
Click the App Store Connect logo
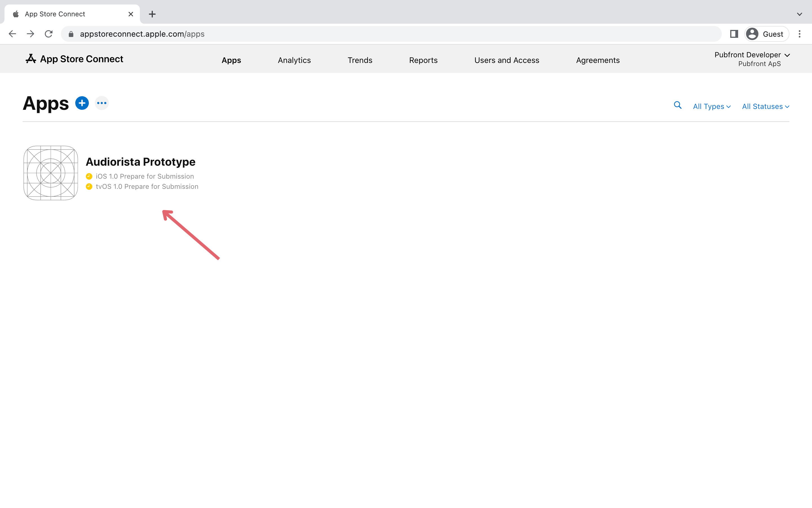pos(74,59)
